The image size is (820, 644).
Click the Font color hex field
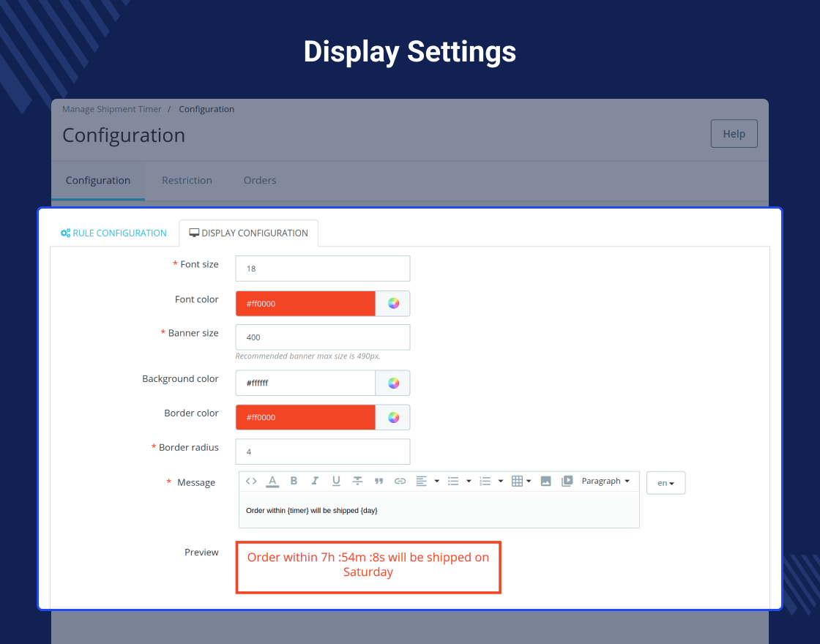pyautogui.click(x=305, y=304)
